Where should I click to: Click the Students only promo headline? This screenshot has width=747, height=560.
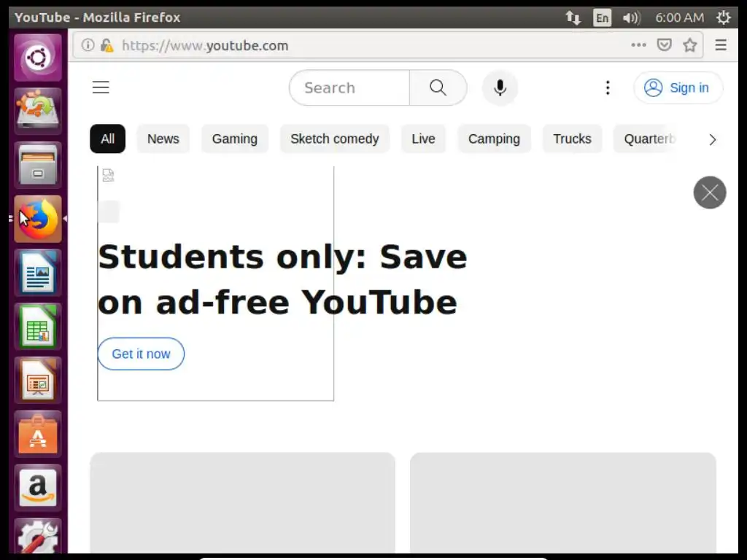tap(282, 279)
